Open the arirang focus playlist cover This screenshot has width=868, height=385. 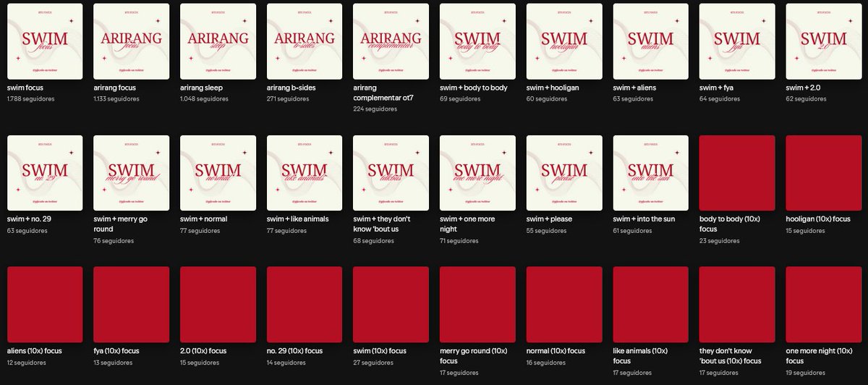pyautogui.click(x=132, y=42)
